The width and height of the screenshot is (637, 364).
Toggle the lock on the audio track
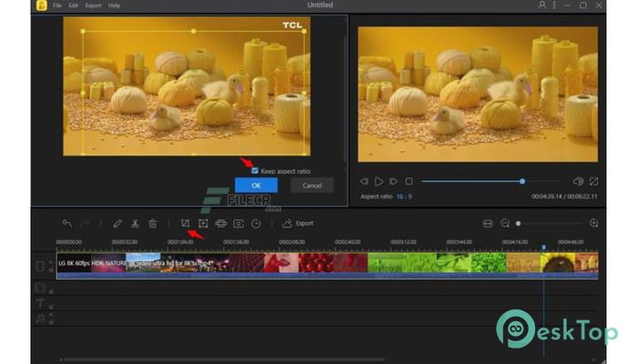coord(51,322)
